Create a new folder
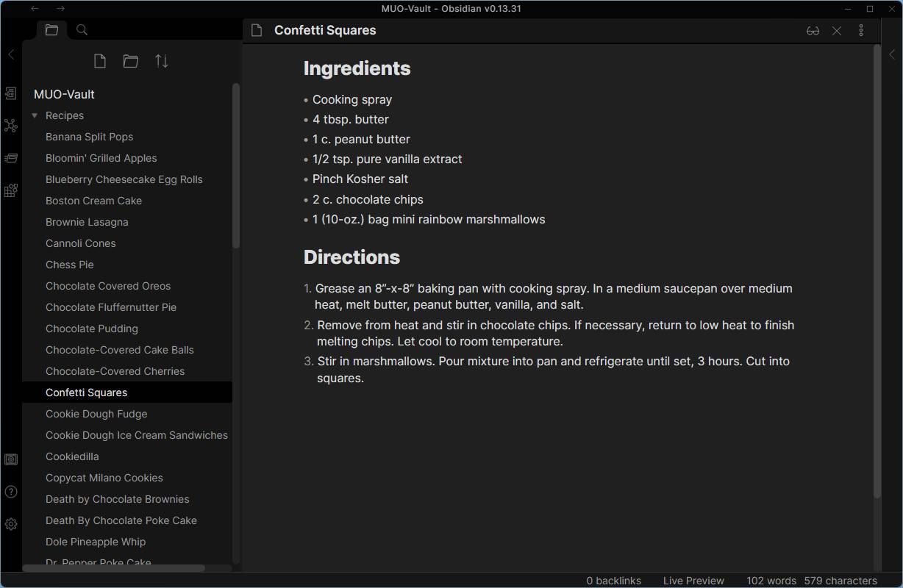 (131, 62)
